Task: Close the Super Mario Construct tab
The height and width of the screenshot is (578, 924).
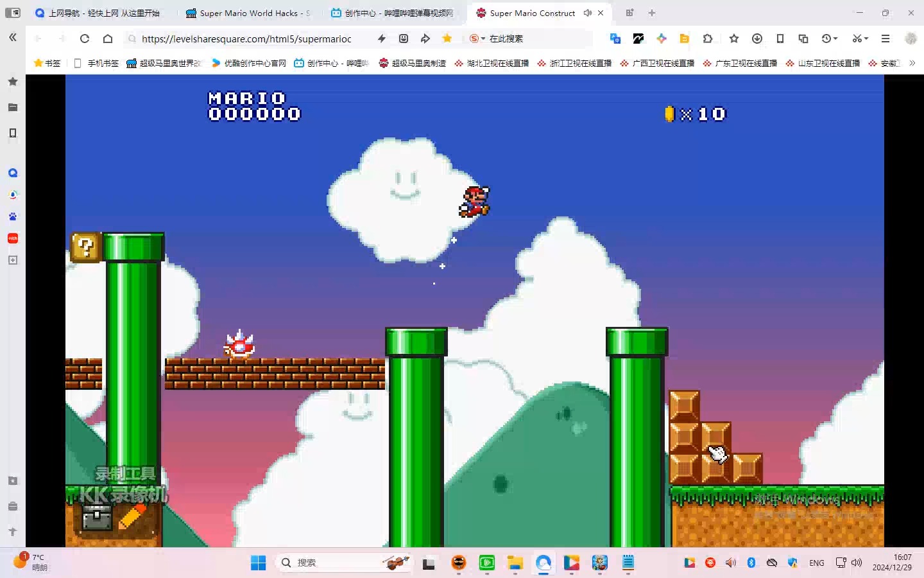Action: (x=601, y=13)
